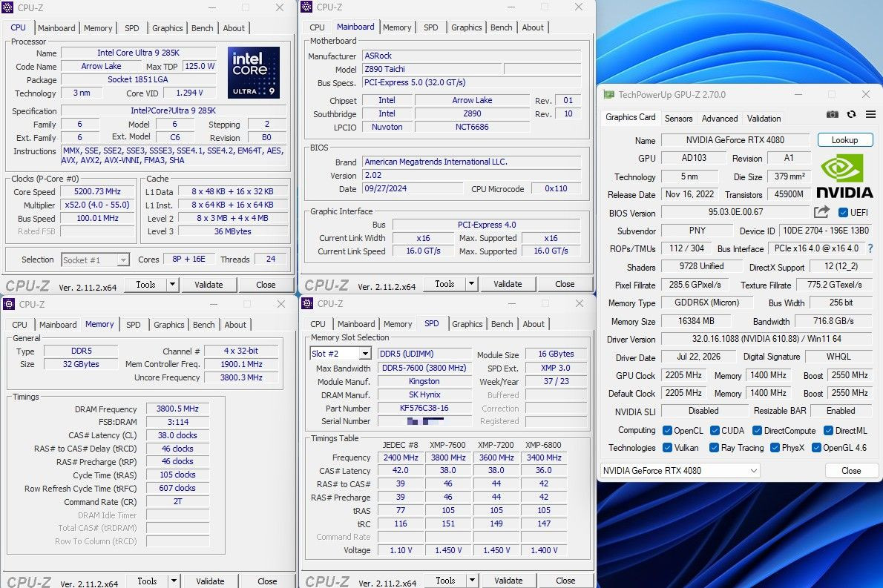Expand Tools dropdown arrow in the SPD window
This screenshot has height=588, width=883.
(x=472, y=580)
